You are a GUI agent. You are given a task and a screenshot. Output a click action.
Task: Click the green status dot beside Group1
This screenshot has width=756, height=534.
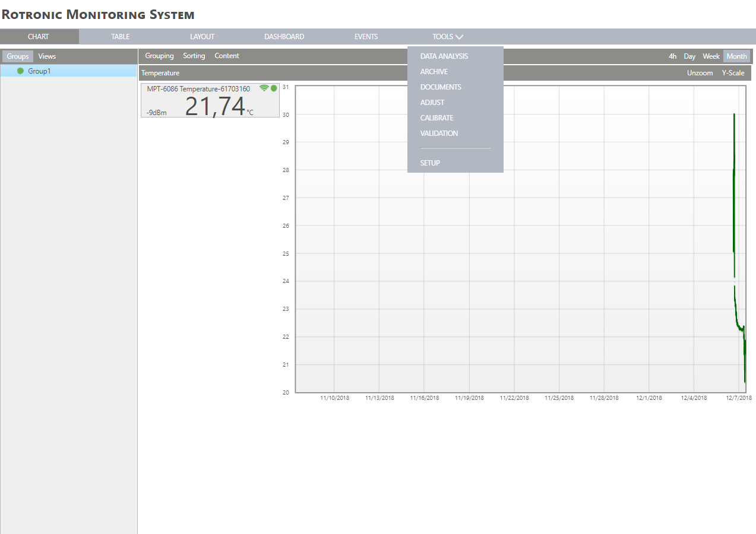[x=20, y=71]
